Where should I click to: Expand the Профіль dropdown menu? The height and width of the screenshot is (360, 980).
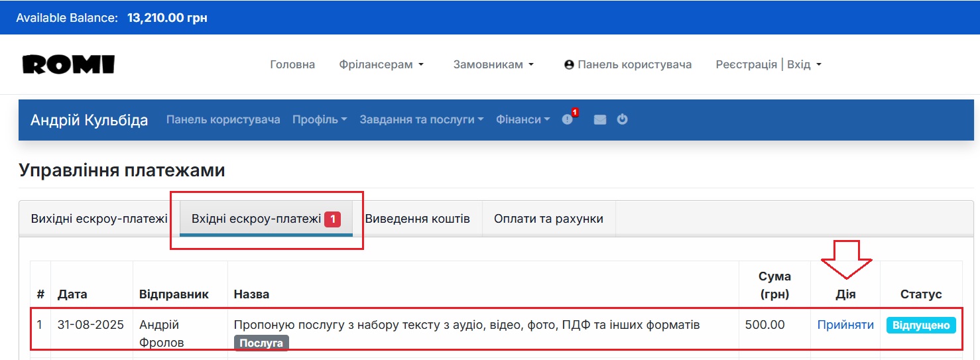[x=320, y=119]
